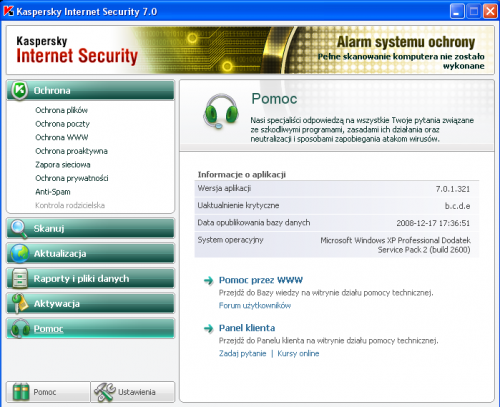Click the Skanuj magnifying glass icon
The height and width of the screenshot is (407, 500).
pyautogui.click(x=19, y=229)
